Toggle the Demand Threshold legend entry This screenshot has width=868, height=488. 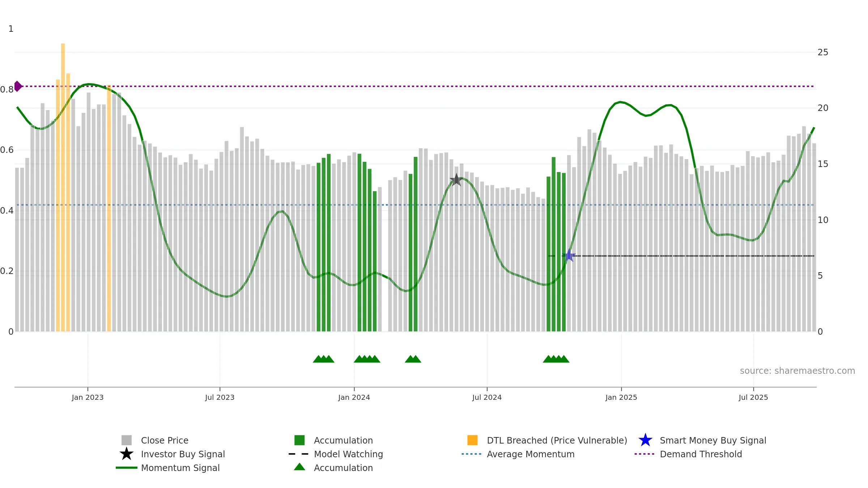click(x=688, y=454)
